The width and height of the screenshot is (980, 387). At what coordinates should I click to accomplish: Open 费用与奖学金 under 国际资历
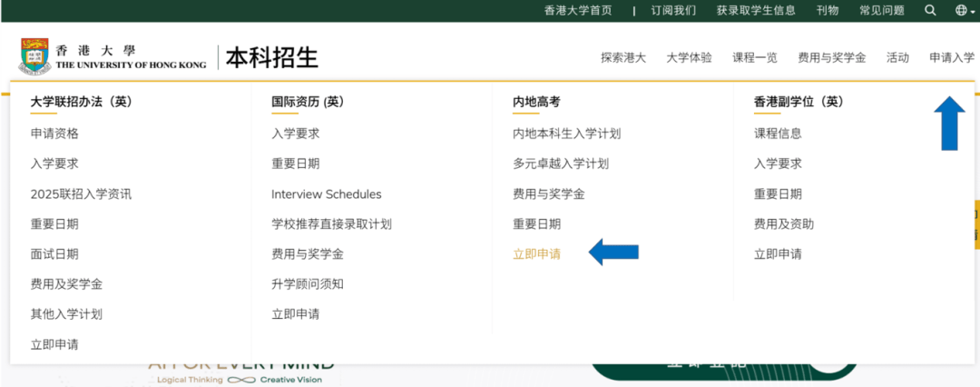pyautogui.click(x=308, y=254)
